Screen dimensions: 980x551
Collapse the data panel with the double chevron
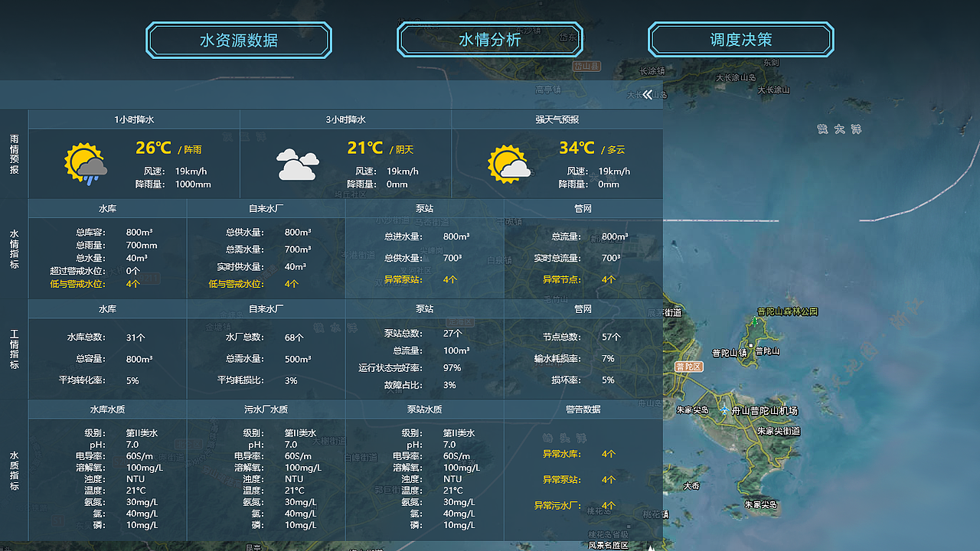tap(648, 95)
